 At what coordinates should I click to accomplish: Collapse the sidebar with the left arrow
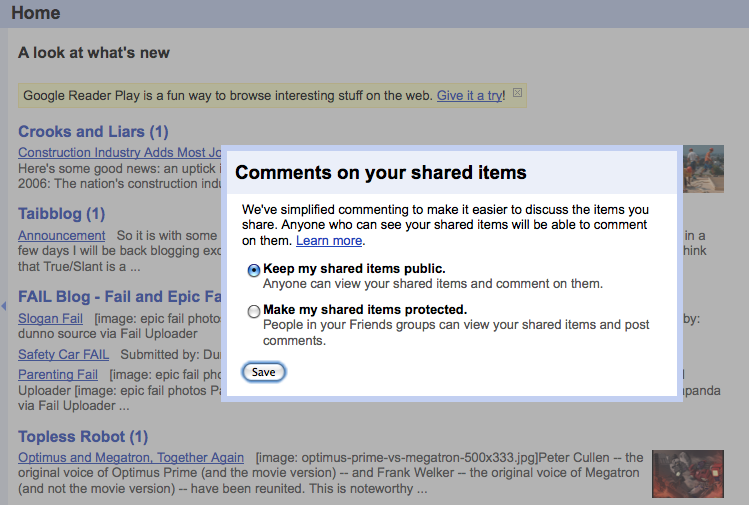tap(3, 305)
